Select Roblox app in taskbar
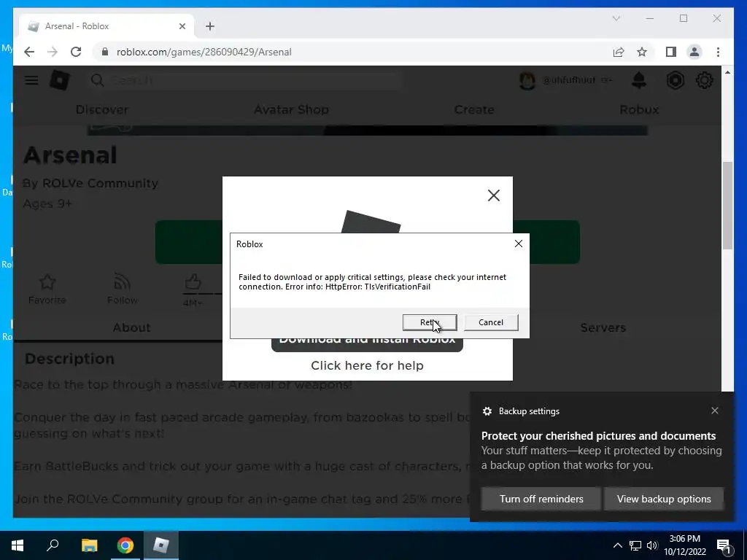Screen dimensions: 747x560 [160, 545]
